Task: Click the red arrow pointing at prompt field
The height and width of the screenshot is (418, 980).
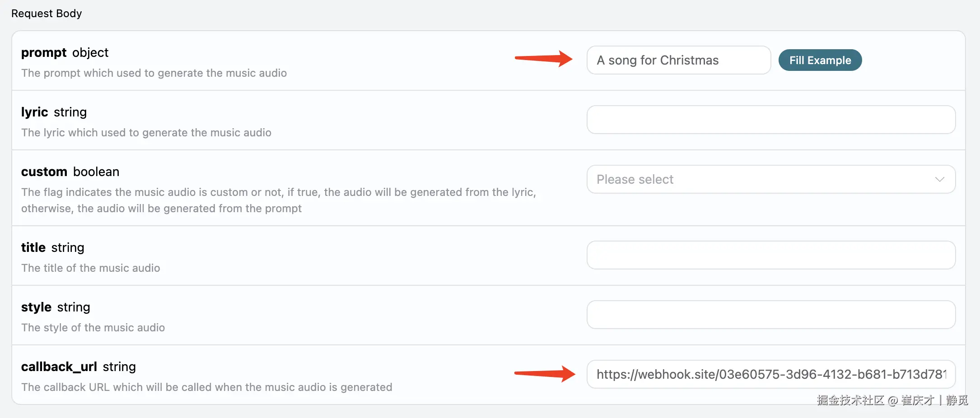Action: pyautogui.click(x=544, y=58)
